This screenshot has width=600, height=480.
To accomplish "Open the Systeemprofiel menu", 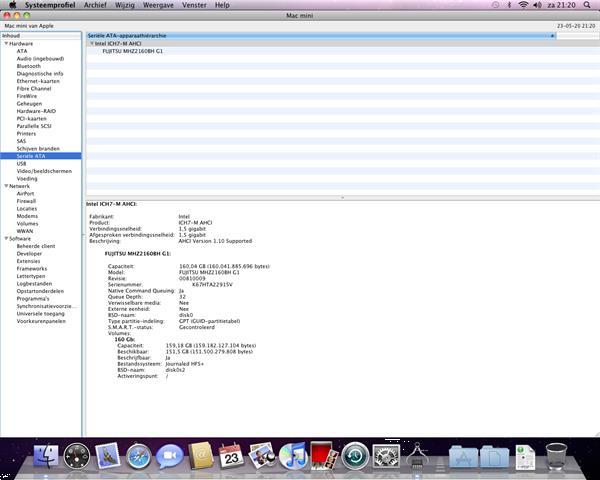I will [x=50, y=5].
